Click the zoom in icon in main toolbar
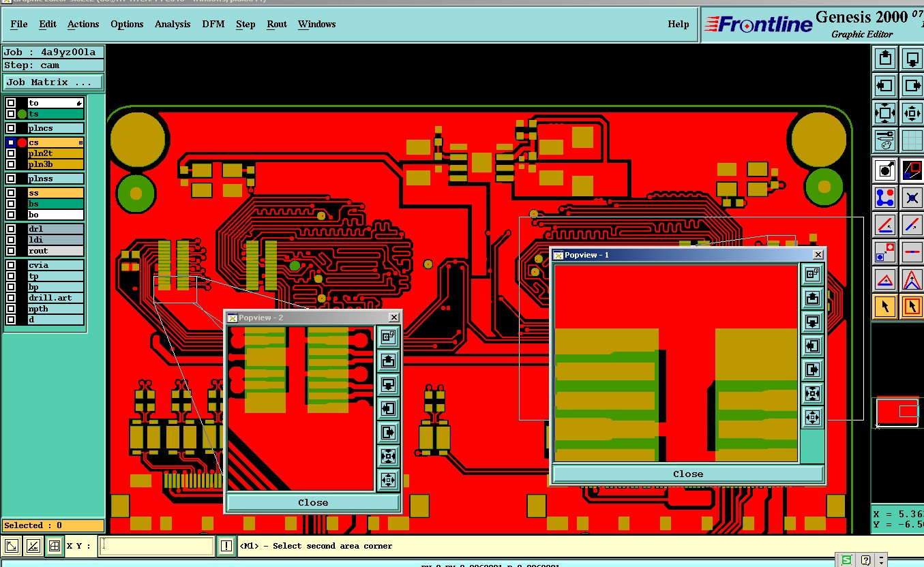Viewport: 924px width, 567px height. coord(885,113)
